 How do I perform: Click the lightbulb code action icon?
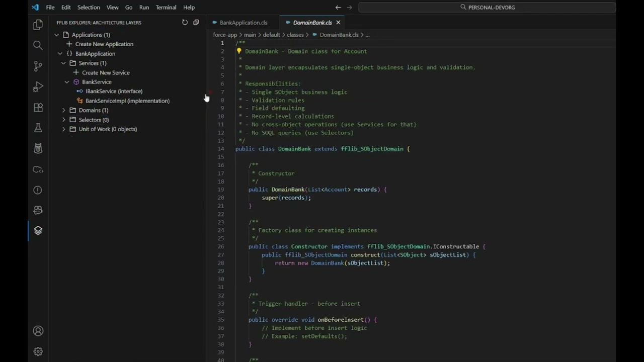(239, 51)
